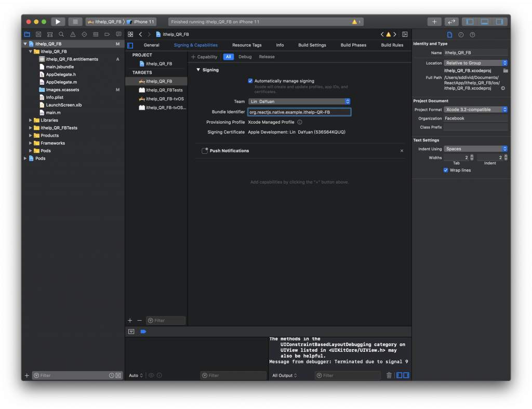Image resolution: width=532 pixels, height=409 pixels.
Task: Click the toolbar warning count indicator
Action: pos(356,22)
